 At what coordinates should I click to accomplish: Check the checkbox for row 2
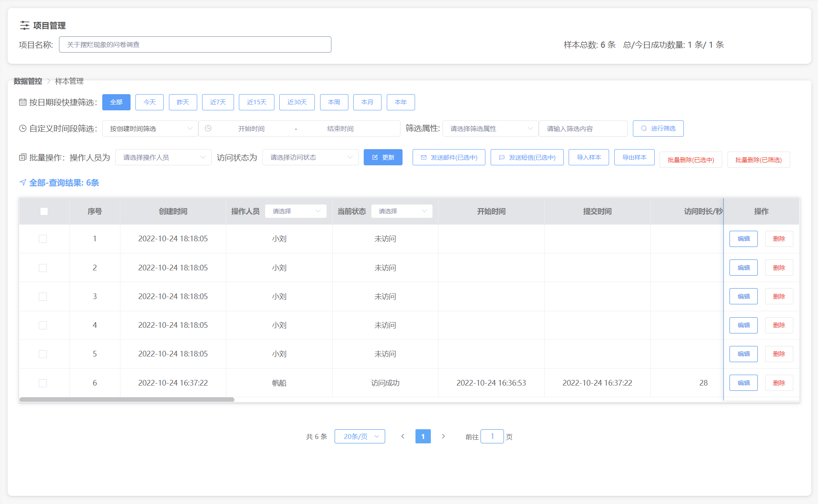click(x=43, y=268)
